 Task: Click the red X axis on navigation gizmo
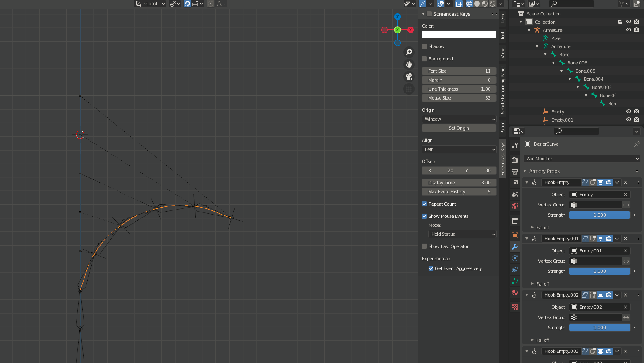(411, 30)
